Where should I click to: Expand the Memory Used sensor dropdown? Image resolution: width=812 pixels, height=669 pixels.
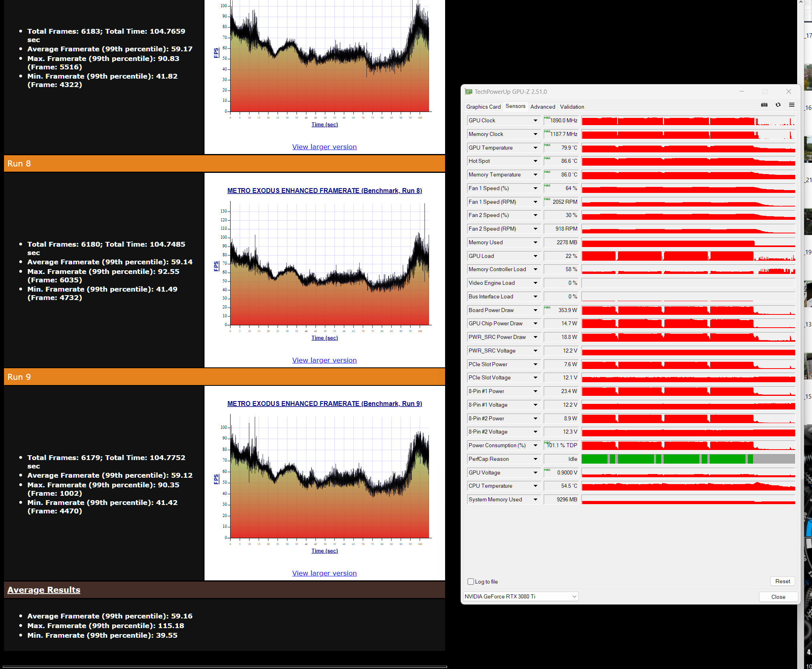pyautogui.click(x=535, y=243)
